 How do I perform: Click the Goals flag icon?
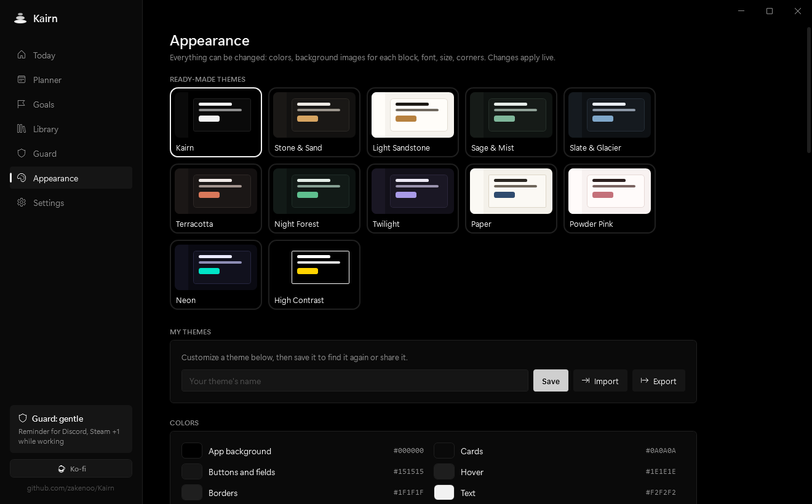(x=22, y=104)
